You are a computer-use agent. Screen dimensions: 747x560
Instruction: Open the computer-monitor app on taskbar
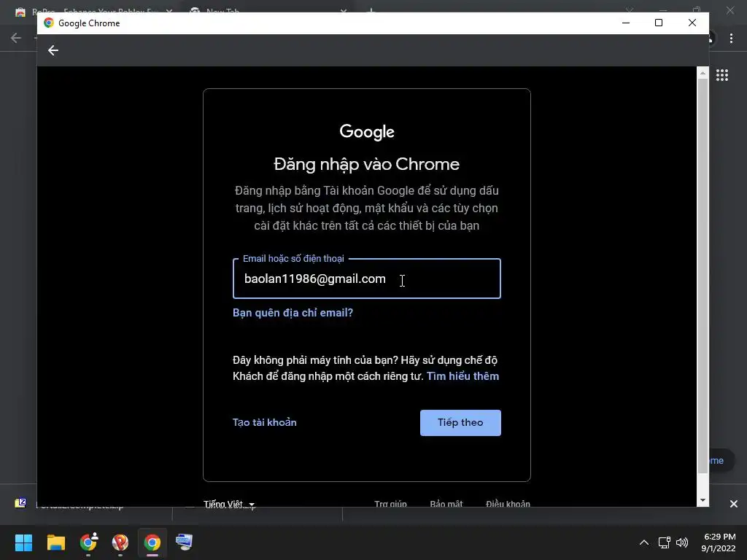tap(184, 542)
